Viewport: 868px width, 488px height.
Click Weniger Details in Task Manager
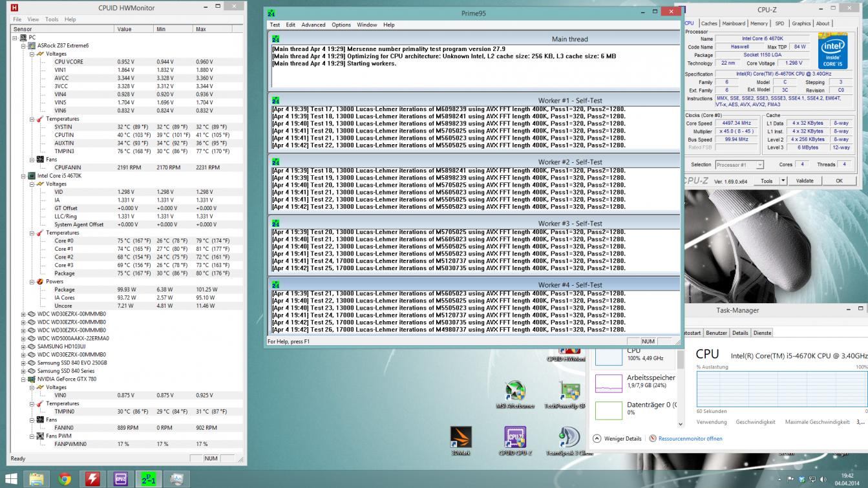[x=617, y=438]
